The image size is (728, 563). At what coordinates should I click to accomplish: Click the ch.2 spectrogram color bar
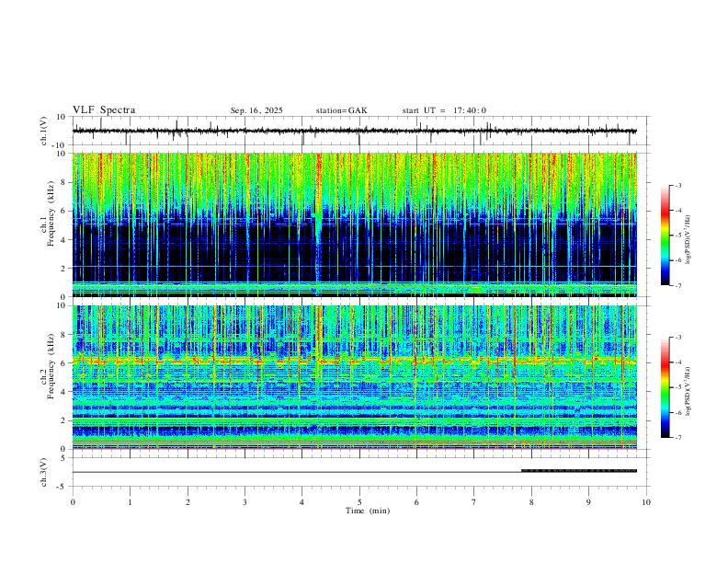[665, 387]
